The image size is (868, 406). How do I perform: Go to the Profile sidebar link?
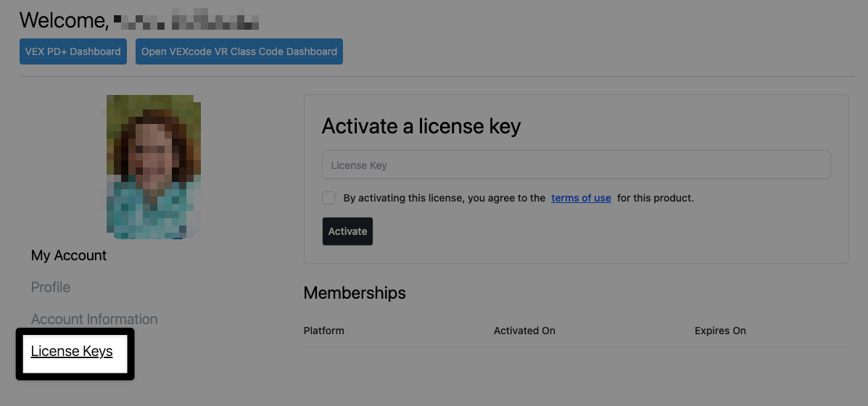[x=50, y=288]
